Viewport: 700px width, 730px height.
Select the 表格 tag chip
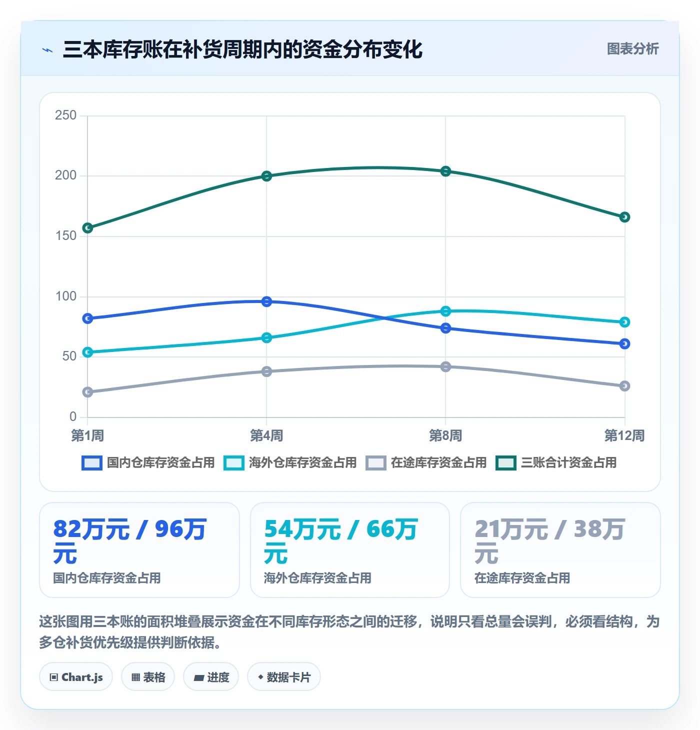pyautogui.click(x=148, y=677)
